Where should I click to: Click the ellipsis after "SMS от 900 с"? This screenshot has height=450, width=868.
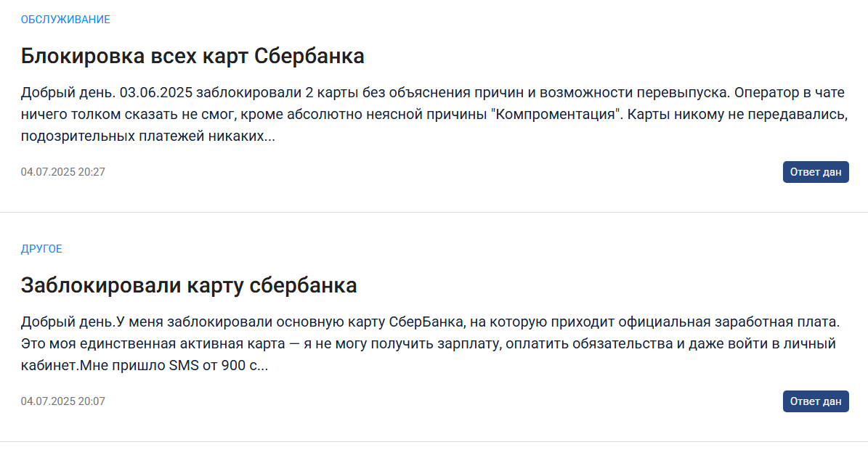261,367
